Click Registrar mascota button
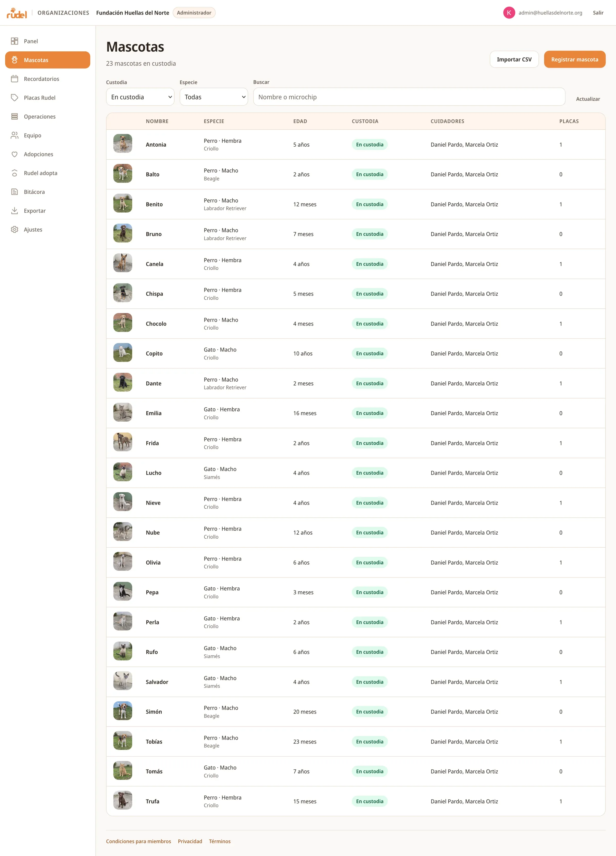This screenshot has width=616, height=856. [574, 60]
